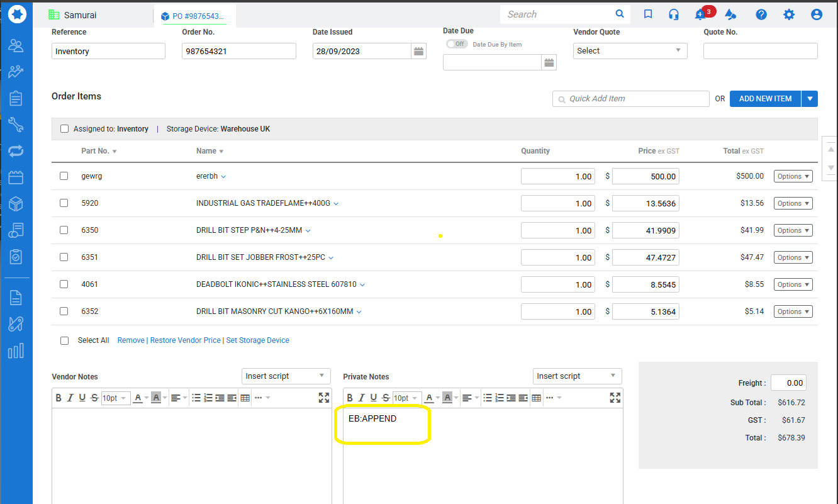Toggle bold in Private Notes toolbar

(350, 398)
